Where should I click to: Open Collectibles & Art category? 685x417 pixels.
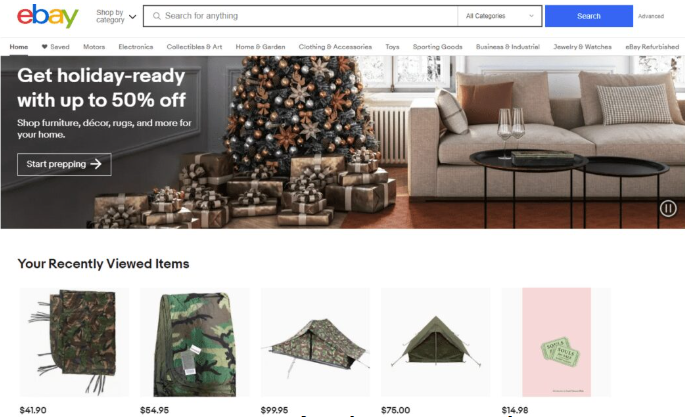[194, 47]
